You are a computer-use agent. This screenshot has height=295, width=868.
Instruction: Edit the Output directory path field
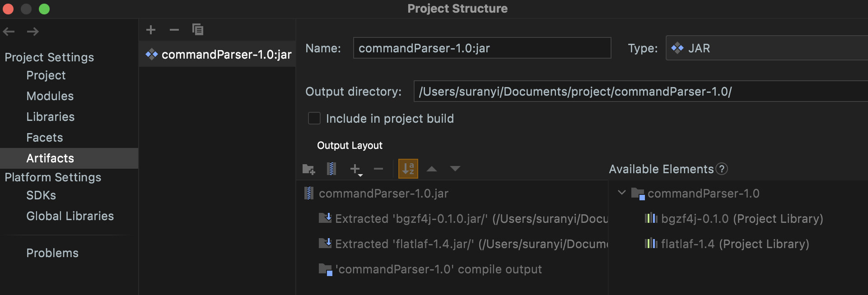coord(641,91)
